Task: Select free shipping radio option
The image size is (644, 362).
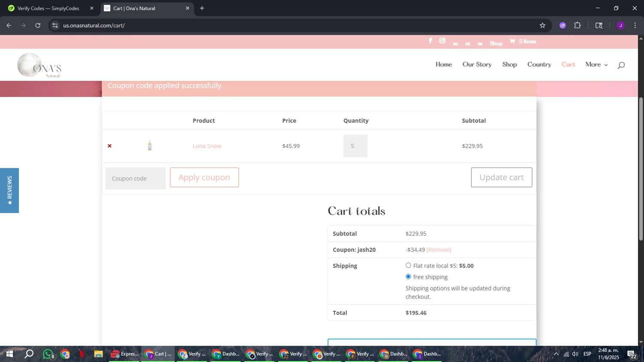Action: pos(408,277)
